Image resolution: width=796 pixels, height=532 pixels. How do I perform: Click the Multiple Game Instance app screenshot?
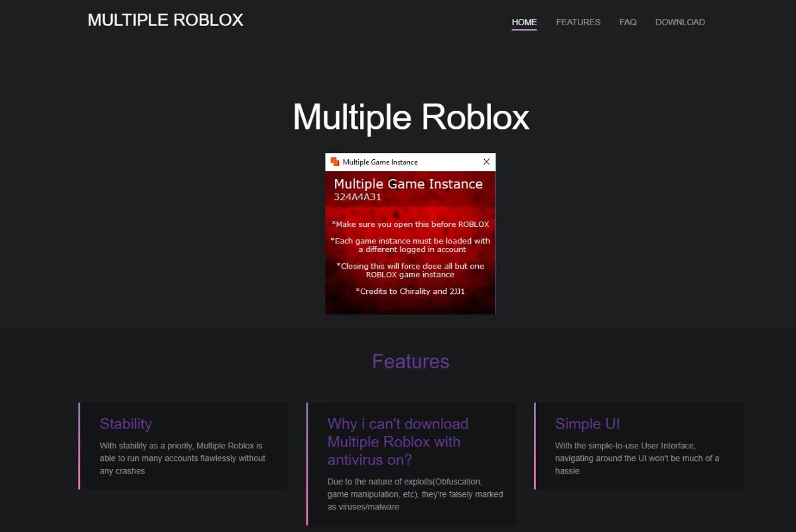point(411,233)
